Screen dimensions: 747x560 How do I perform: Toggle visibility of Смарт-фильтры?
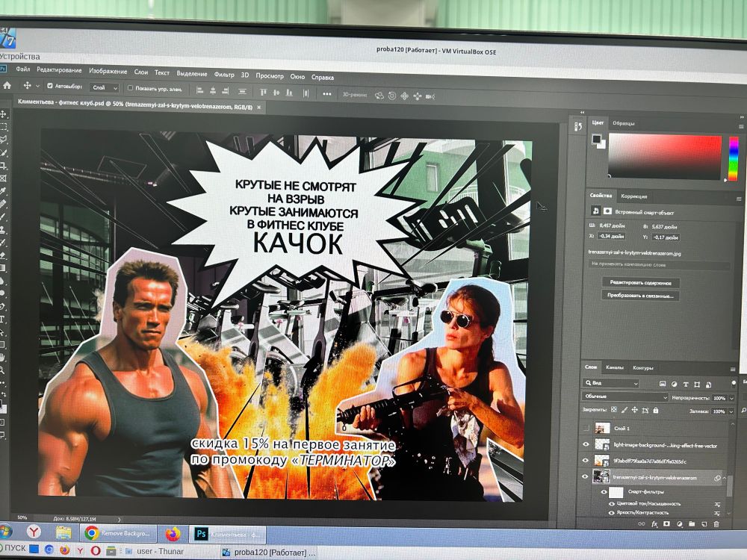[604, 492]
